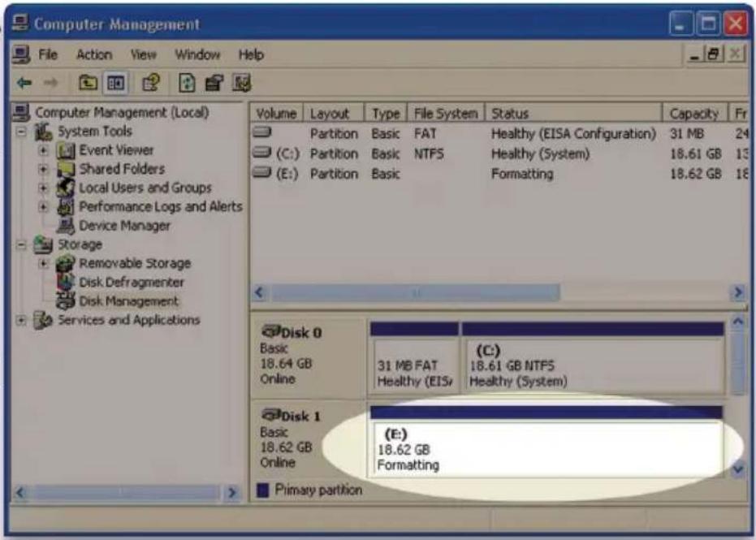Click the volume list scroll left arrow
The image size is (756, 540).
click(259, 292)
